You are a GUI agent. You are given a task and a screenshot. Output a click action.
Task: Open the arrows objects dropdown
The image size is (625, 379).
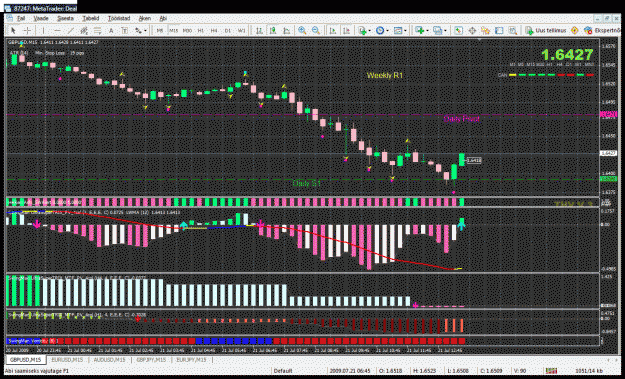[x=141, y=30]
